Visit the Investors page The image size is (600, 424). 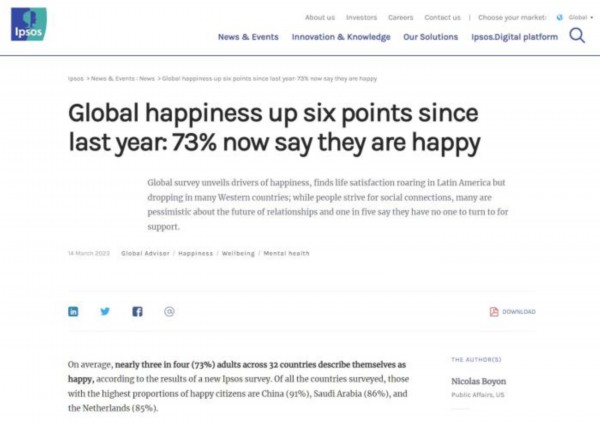point(361,17)
